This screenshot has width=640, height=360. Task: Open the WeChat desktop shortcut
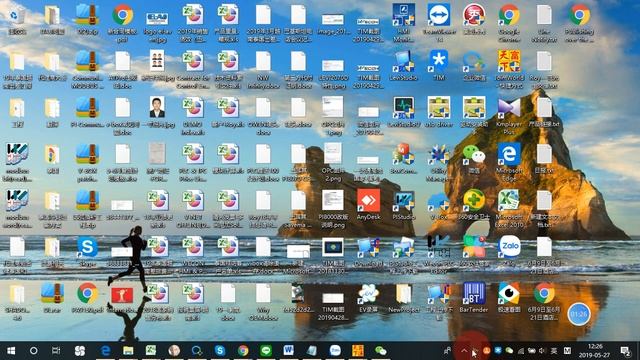[474, 155]
